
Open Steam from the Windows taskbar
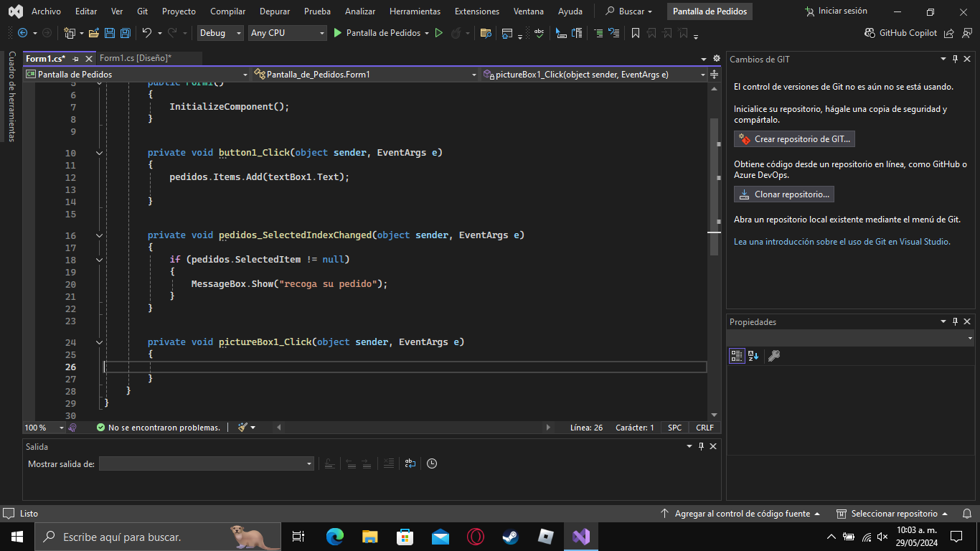(510, 537)
